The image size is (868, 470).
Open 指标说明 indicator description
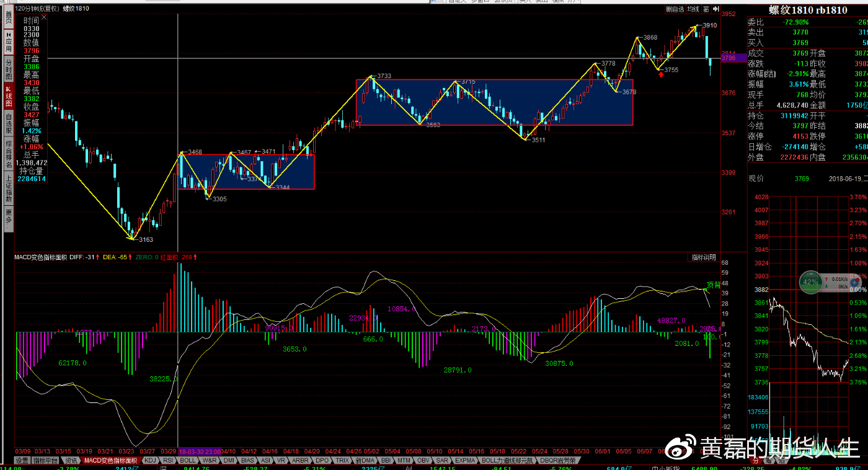[704, 257]
